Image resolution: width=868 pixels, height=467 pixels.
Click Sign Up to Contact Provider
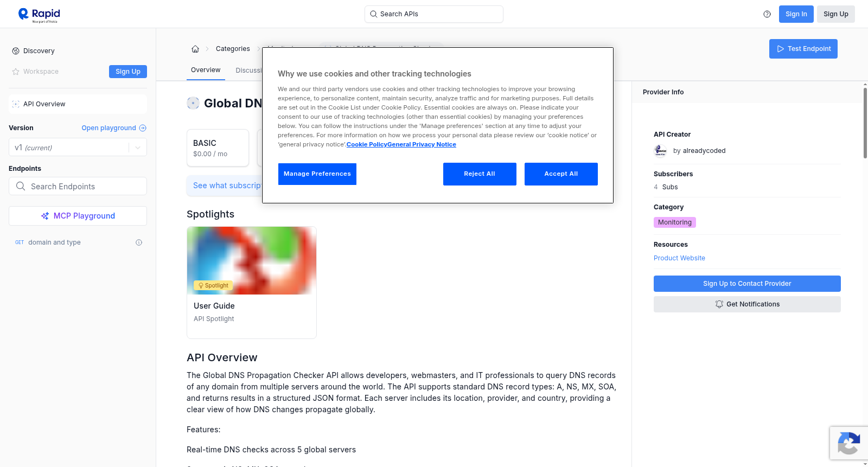[747, 284]
